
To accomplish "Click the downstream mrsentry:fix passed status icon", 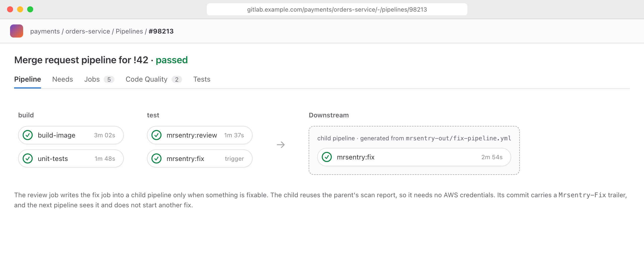I will point(327,157).
